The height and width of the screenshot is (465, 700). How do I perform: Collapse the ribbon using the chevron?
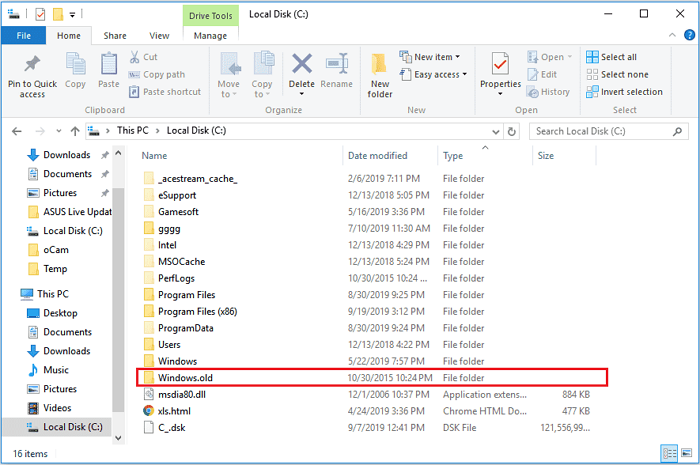coord(672,36)
